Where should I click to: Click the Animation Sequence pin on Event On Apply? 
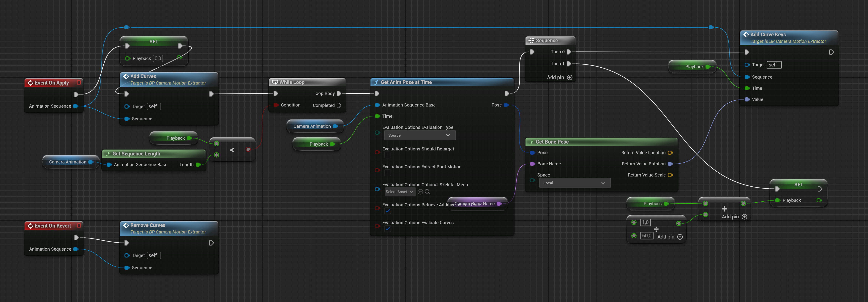pyautogui.click(x=75, y=106)
